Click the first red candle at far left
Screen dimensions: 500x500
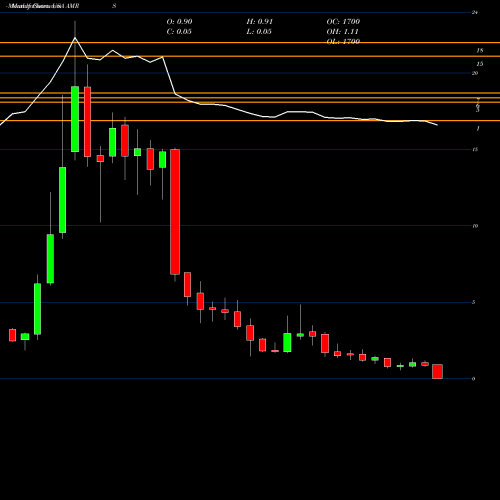(x=12, y=335)
